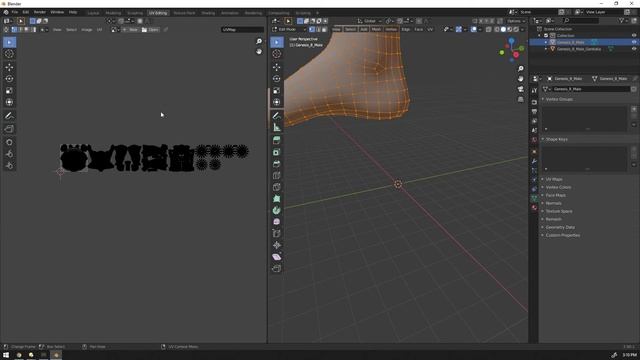Image resolution: width=640 pixels, height=360 pixels.
Task: Select the Transform tool in UV editor toolbar
Action: pos(9,102)
